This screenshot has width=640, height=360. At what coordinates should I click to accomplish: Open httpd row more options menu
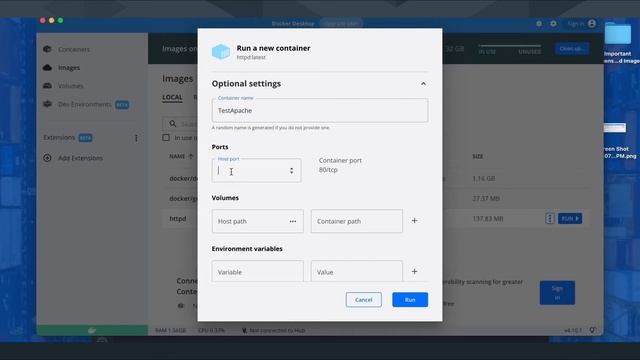pyautogui.click(x=550, y=218)
